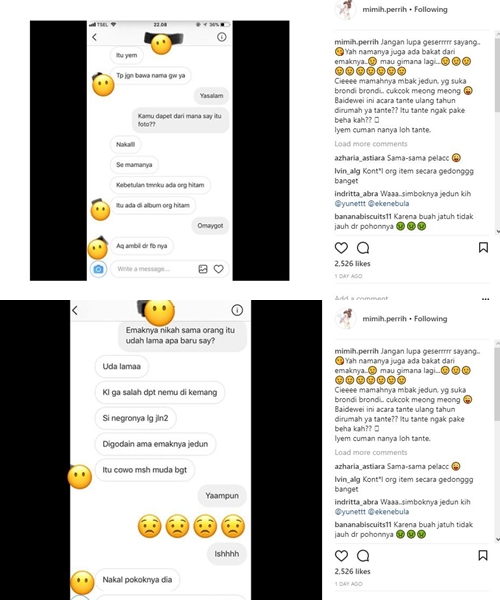Tap back arrow in top chat screenshot
The width and height of the screenshot is (500, 600).
(x=94, y=37)
